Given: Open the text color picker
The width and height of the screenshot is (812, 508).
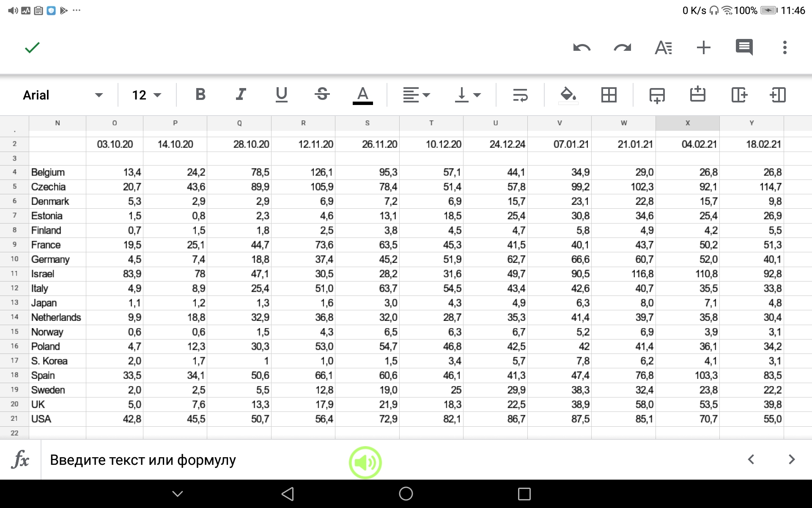Looking at the screenshot, I should [362, 94].
